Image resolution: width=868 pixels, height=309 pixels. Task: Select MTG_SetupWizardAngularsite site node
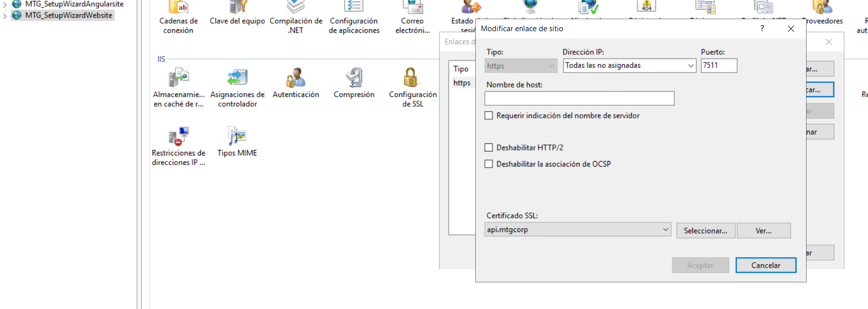coord(74,4)
